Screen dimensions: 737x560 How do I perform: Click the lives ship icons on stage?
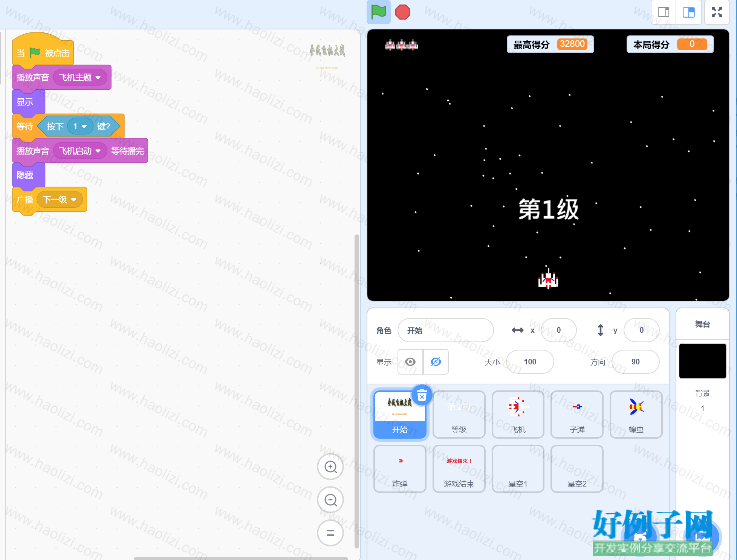tap(401, 45)
